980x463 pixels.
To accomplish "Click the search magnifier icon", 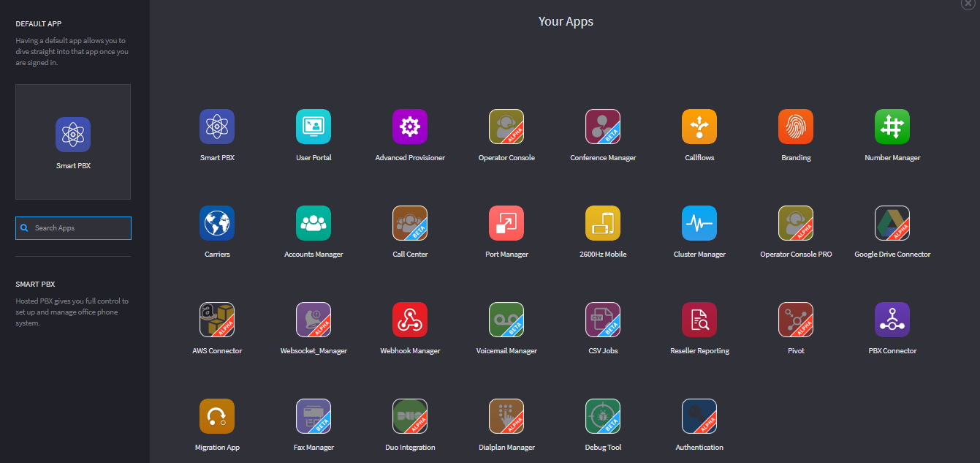I will 25,228.
